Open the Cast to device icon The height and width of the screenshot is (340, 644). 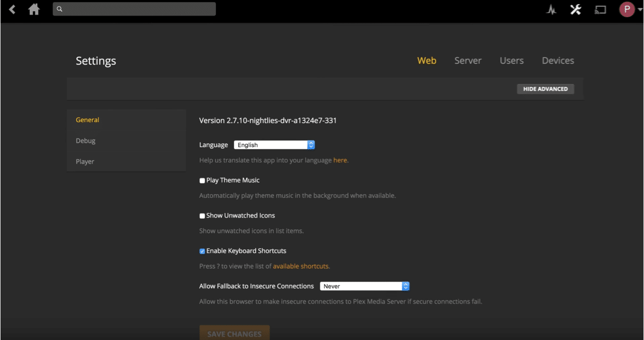(600, 9)
